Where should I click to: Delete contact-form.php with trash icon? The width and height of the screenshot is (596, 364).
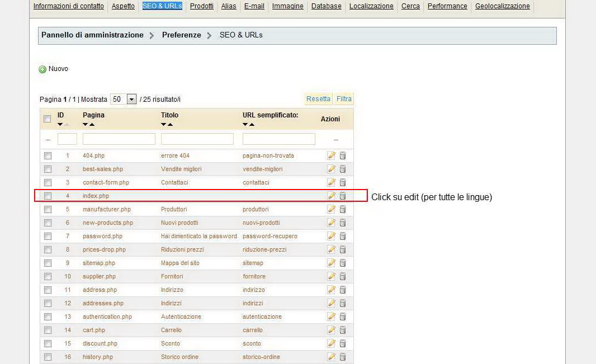(x=343, y=182)
